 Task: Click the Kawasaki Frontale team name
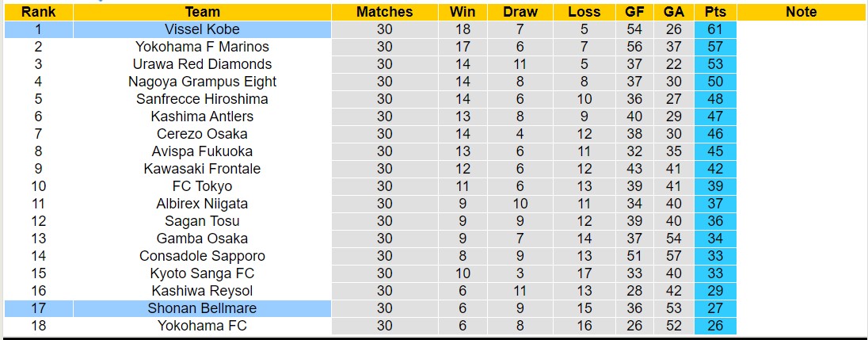202,169
